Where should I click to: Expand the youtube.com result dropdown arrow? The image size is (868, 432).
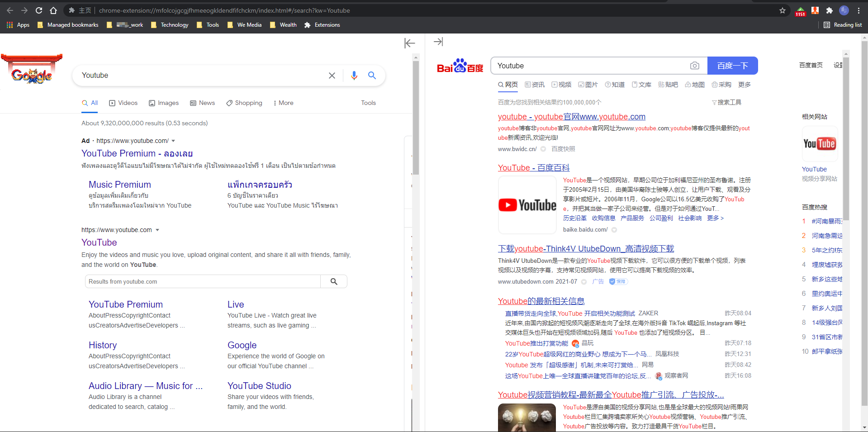coord(157,230)
